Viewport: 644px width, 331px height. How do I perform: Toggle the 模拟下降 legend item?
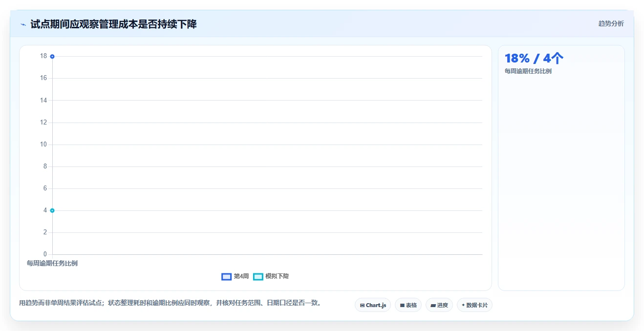(271, 276)
